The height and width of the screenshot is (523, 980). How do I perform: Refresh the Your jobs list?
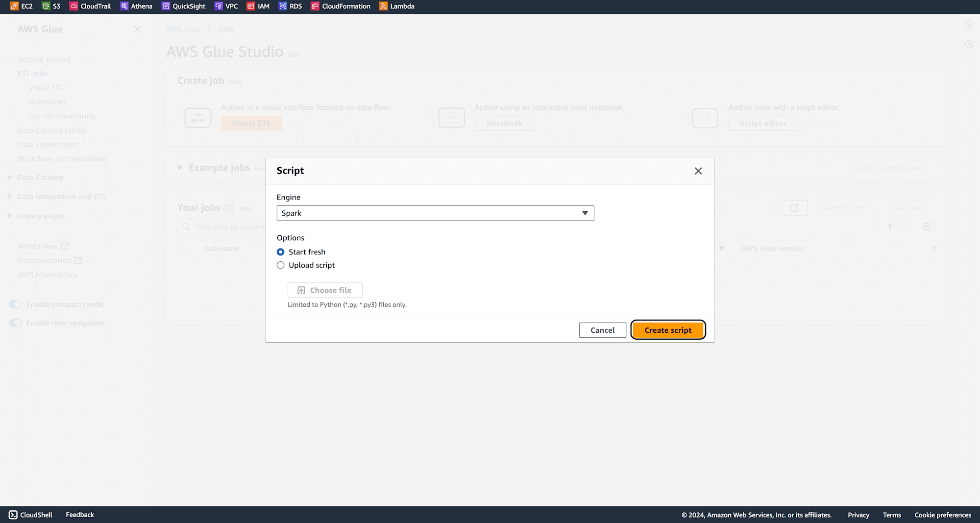coord(794,208)
